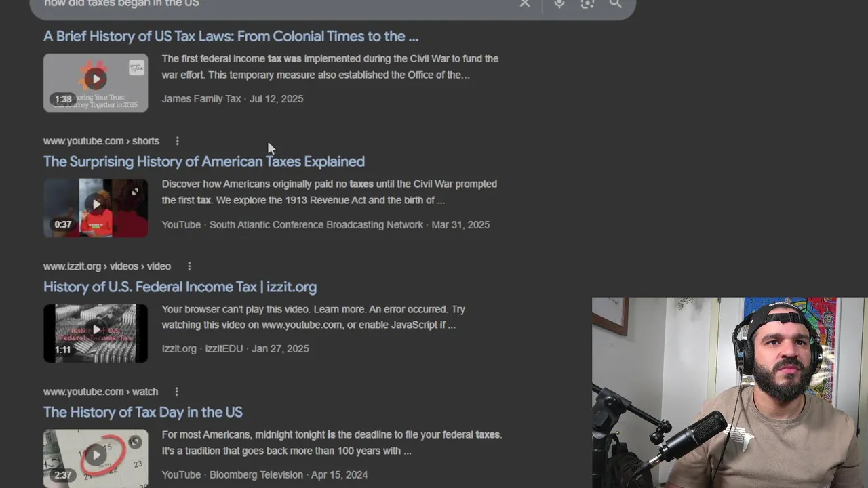
Task: Click the James Family Tax source text
Action: (201, 99)
